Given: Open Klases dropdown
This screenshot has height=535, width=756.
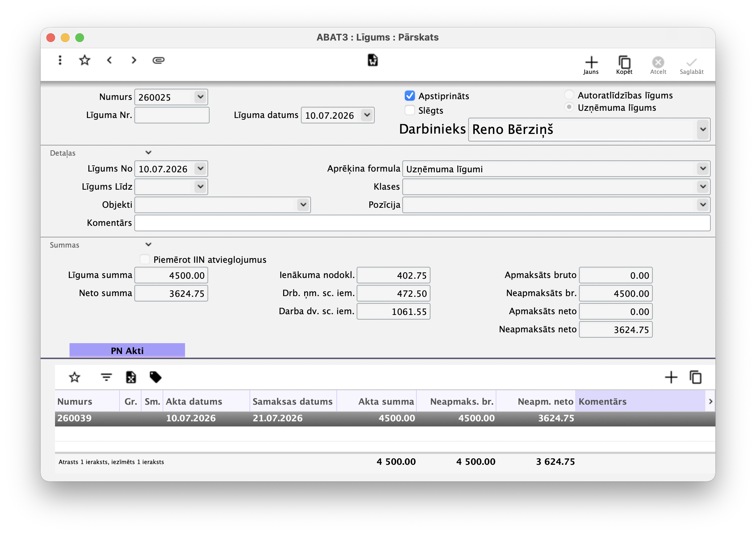Looking at the screenshot, I should [x=703, y=187].
